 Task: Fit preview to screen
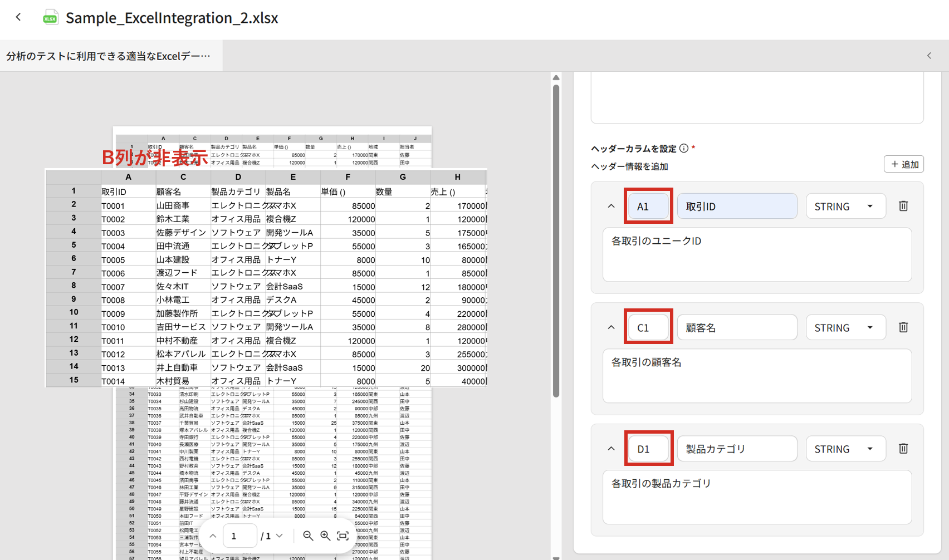click(x=343, y=536)
